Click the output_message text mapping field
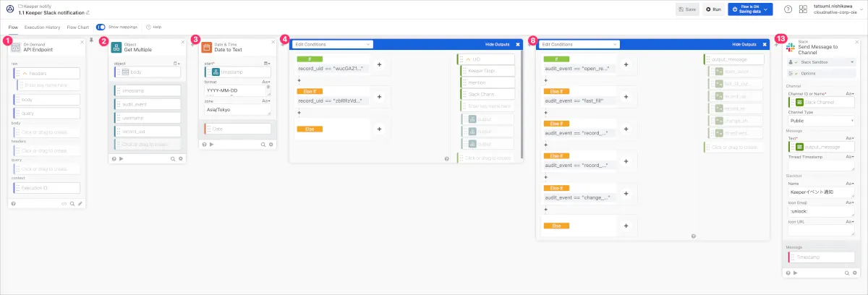Viewport: 868px width, 295px height. 821,147
